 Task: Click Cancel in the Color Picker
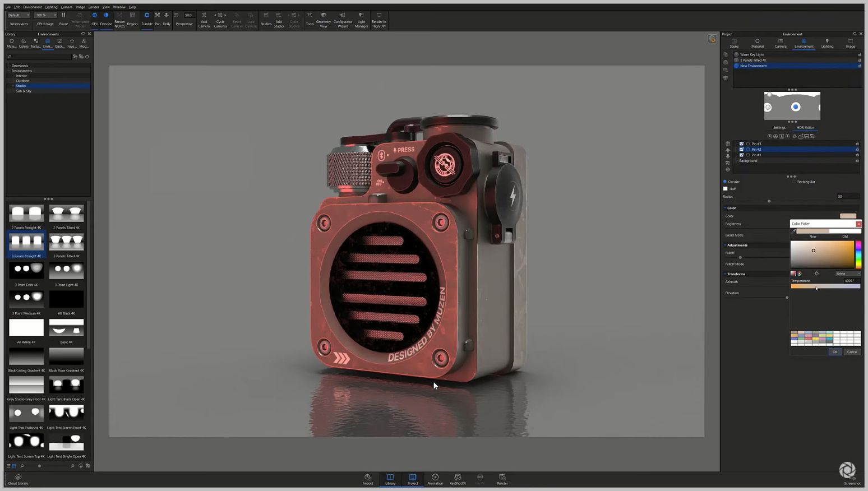[x=852, y=352]
